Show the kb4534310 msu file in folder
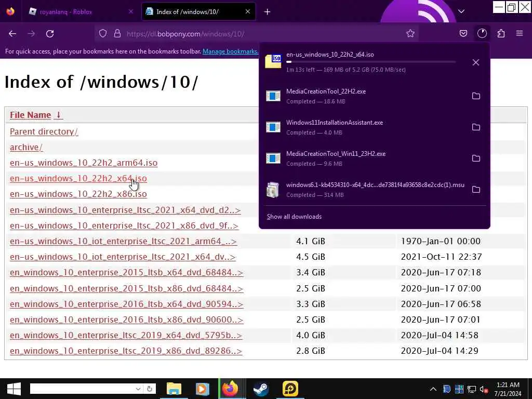This screenshot has height=399, width=532. pos(476,190)
